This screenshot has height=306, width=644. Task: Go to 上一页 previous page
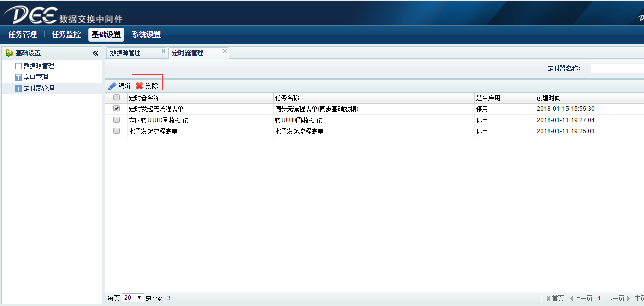(581, 298)
